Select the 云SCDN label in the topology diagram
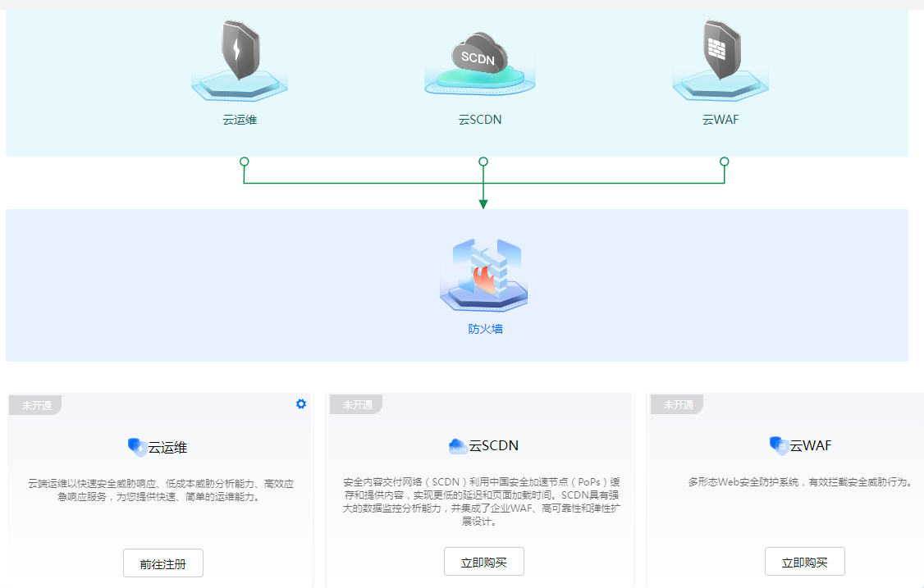Image resolution: width=924 pixels, height=588 pixels. (480, 120)
